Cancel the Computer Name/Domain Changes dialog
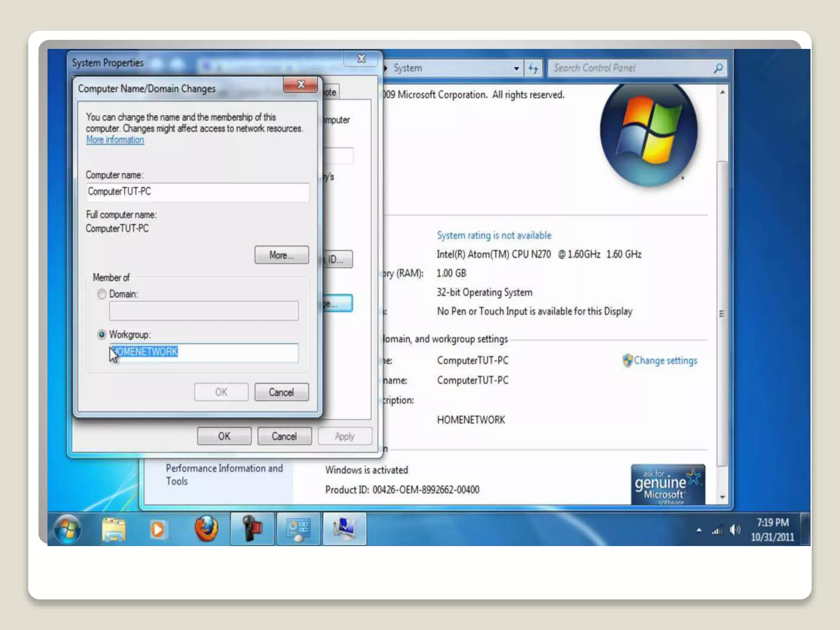 coord(281,392)
